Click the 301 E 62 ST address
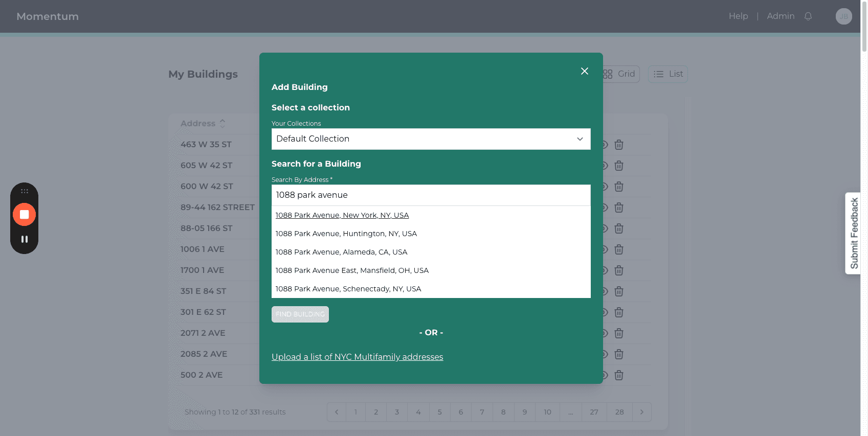 tap(203, 312)
